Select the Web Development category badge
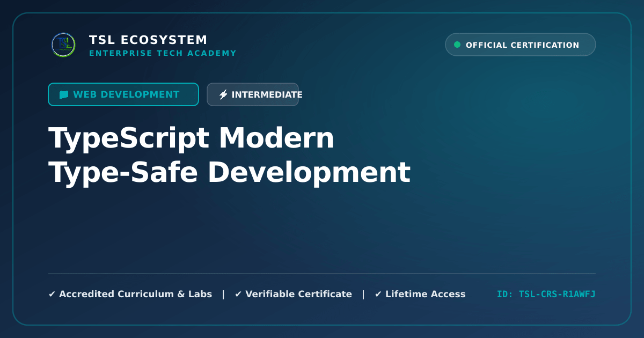644x338 pixels. tap(123, 94)
